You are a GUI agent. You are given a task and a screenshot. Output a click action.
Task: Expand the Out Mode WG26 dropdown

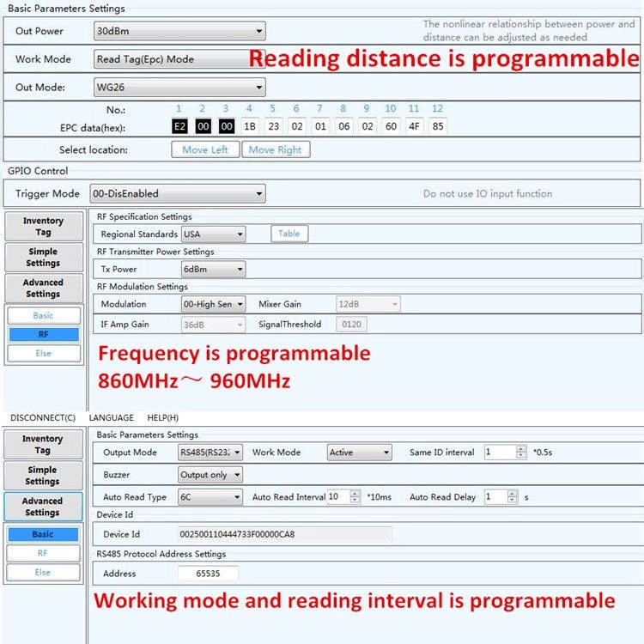point(179,88)
